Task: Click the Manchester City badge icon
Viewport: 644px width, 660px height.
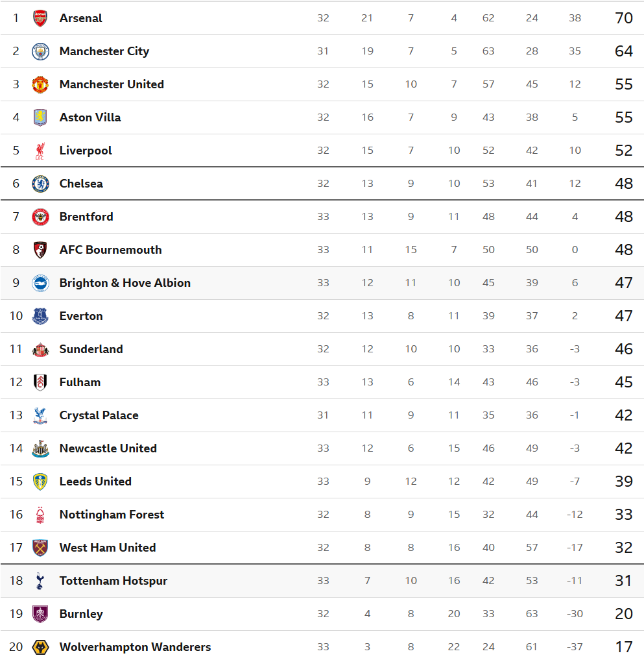Action: (x=40, y=51)
